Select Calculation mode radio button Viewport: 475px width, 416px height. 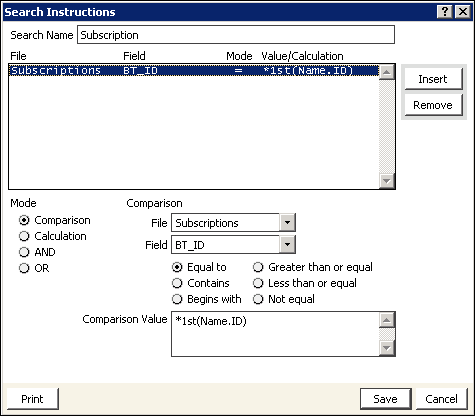(24, 236)
